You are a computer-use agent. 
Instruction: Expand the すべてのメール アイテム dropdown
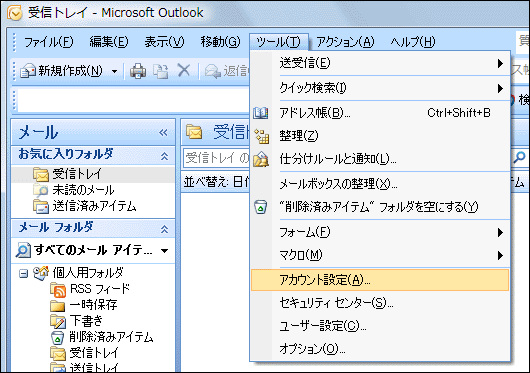[165, 251]
